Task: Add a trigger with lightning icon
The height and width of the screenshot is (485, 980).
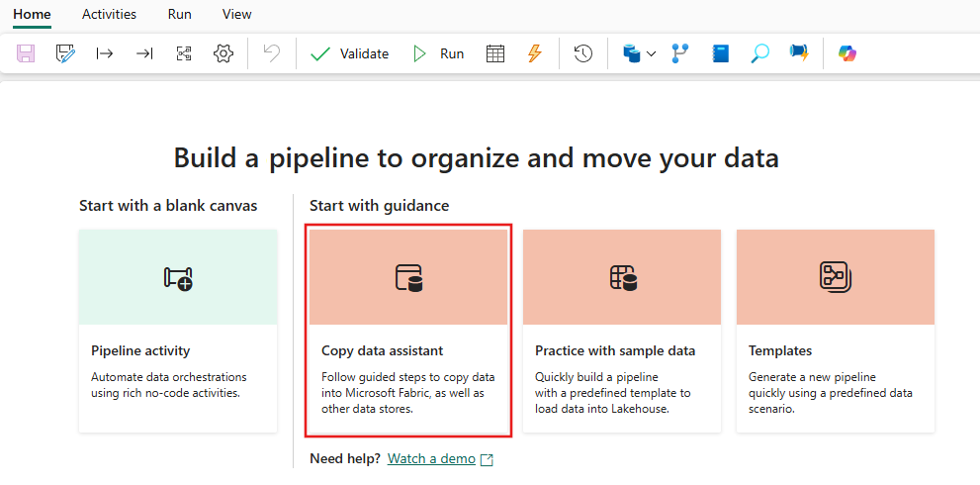Action: click(534, 53)
